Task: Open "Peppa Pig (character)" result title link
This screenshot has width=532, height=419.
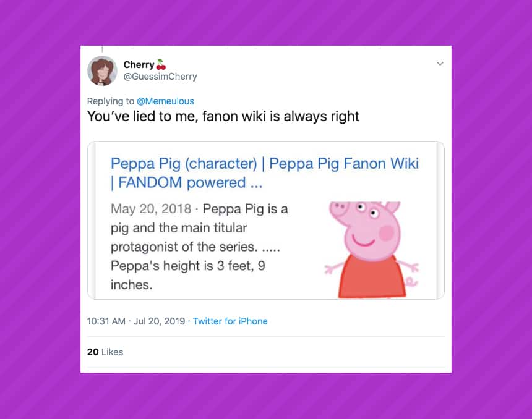Action: pyautogui.click(x=183, y=164)
